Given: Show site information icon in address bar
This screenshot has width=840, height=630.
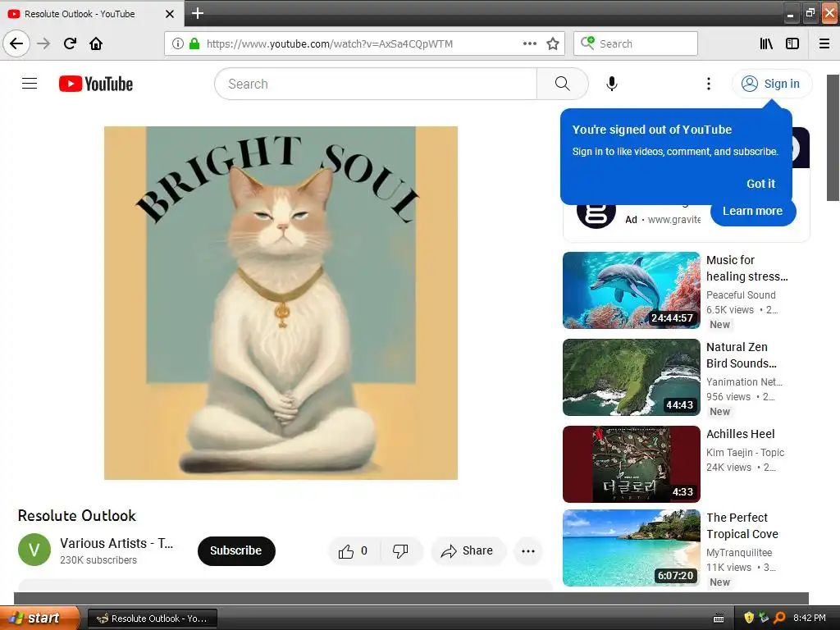Looking at the screenshot, I should 178,43.
